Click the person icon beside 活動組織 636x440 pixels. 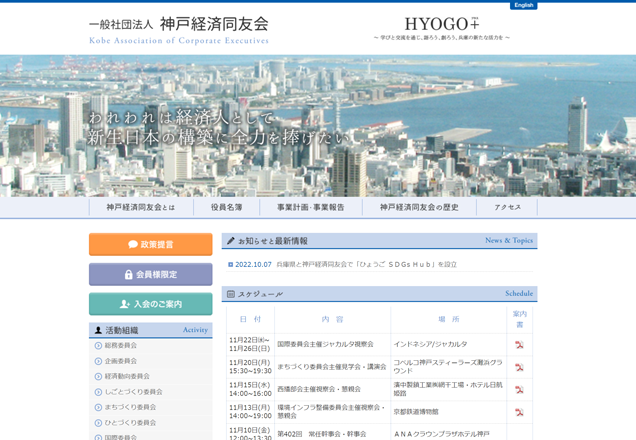[x=98, y=330]
